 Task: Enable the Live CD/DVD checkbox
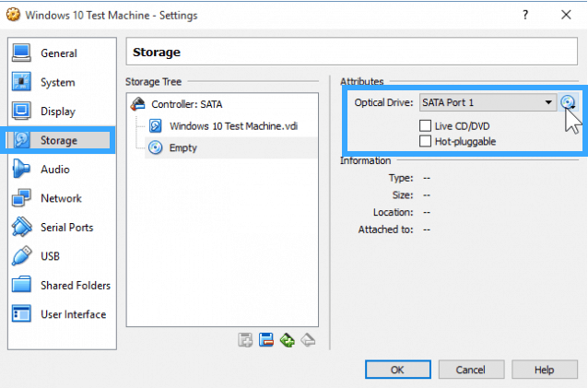425,125
